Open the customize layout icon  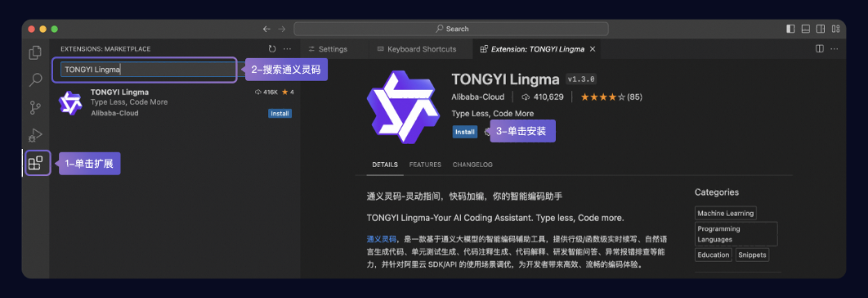[x=835, y=29]
